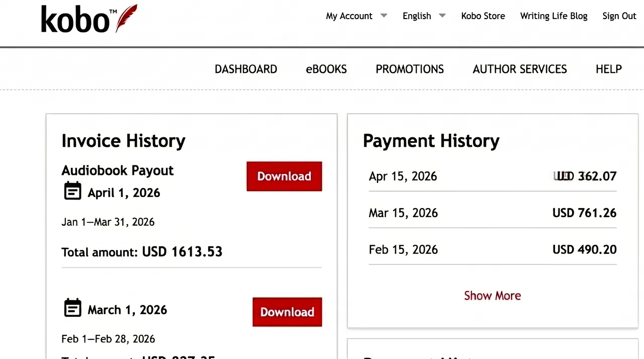Click Show More under Payment History
Viewport: 644px width, 359px height.
point(493,296)
